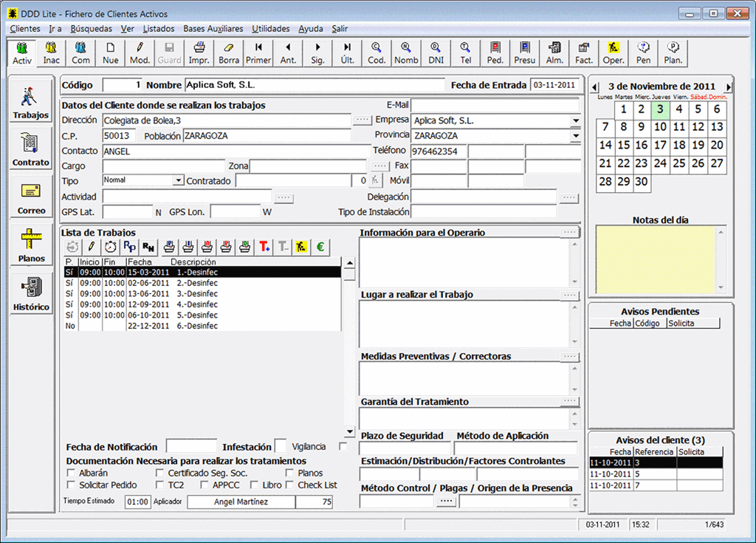The image size is (756, 543).
Task: Expand the Tipo dropdown showing Normal
Action: click(178, 180)
